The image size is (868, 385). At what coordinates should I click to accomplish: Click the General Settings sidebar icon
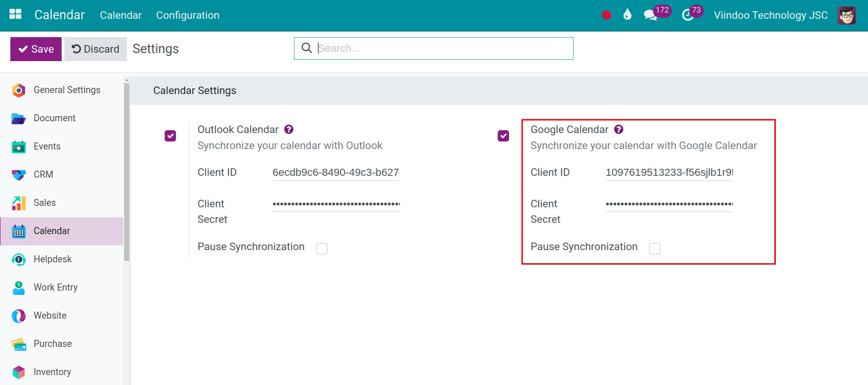point(18,90)
